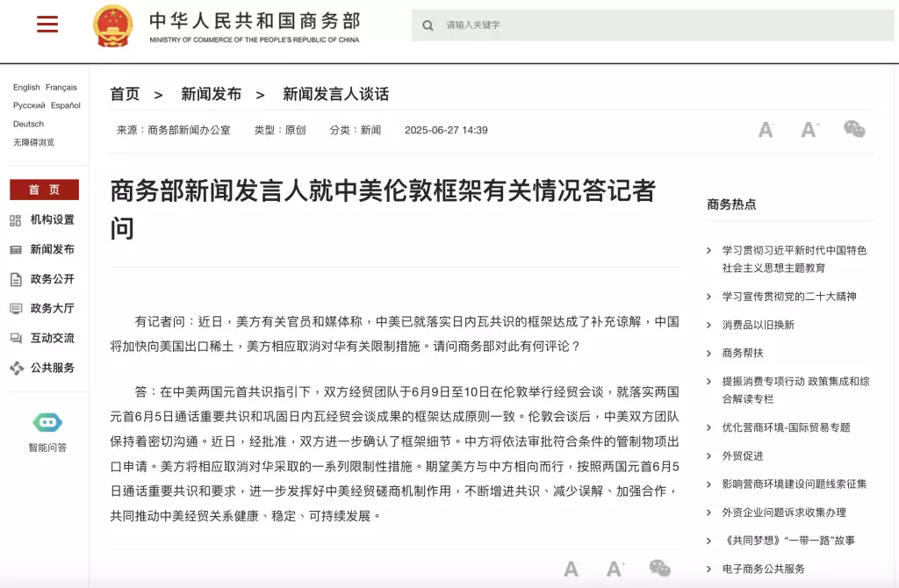Click the source text 商务部新闻办公室
This screenshot has width=899, height=588.
[190, 130]
